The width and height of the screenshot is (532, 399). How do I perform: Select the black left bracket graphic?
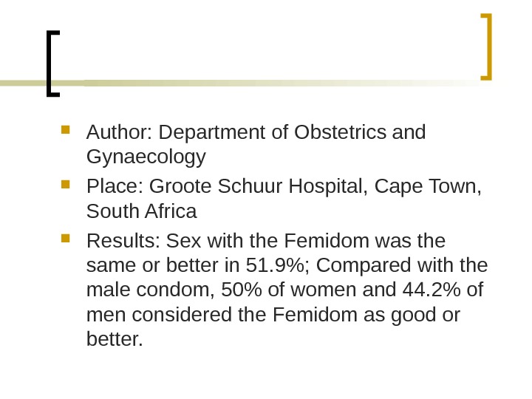point(51,64)
